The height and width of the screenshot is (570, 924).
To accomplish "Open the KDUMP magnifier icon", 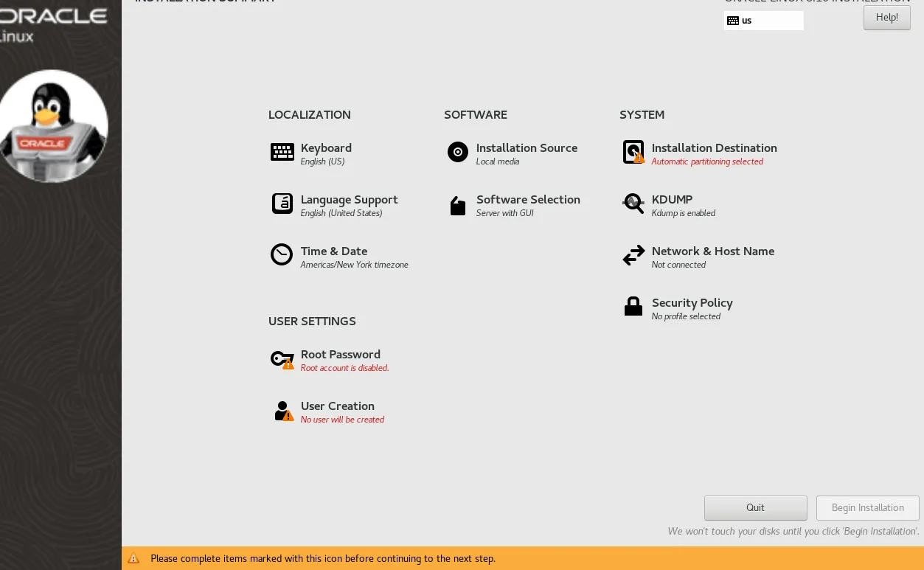I will pyautogui.click(x=633, y=204).
